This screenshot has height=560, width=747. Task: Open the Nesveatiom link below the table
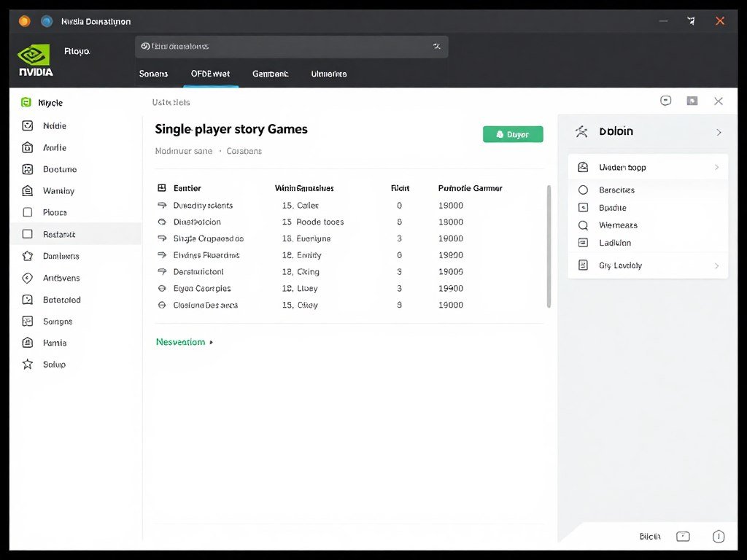[181, 341]
